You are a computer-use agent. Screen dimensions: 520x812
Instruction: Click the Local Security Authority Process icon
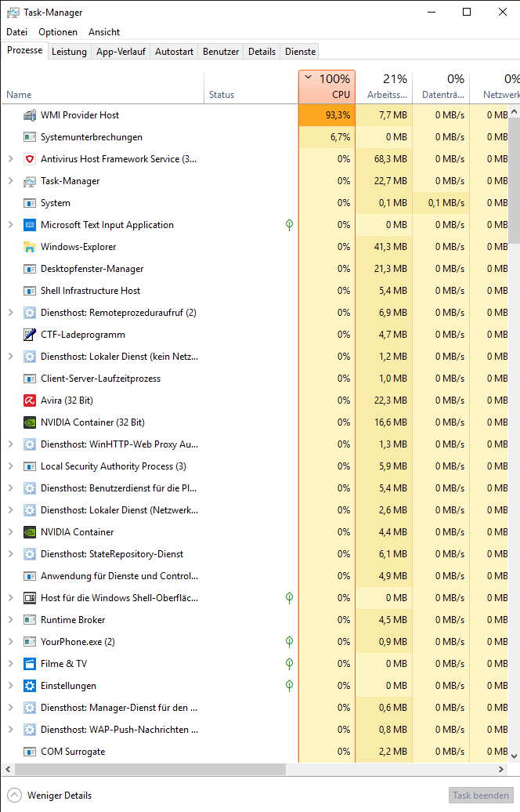click(x=30, y=466)
